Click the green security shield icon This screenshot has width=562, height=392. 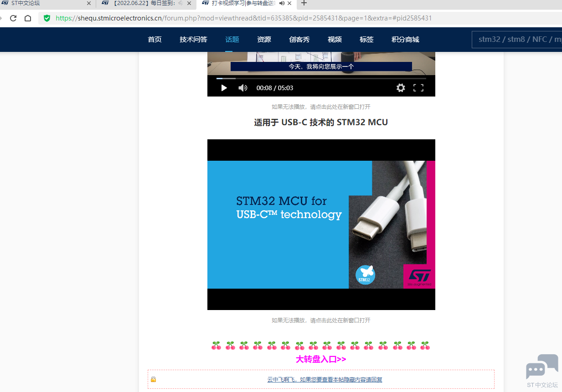click(46, 18)
